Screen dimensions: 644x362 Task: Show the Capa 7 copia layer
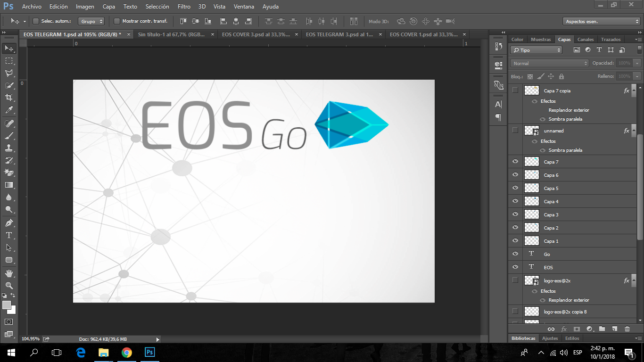[x=515, y=90]
